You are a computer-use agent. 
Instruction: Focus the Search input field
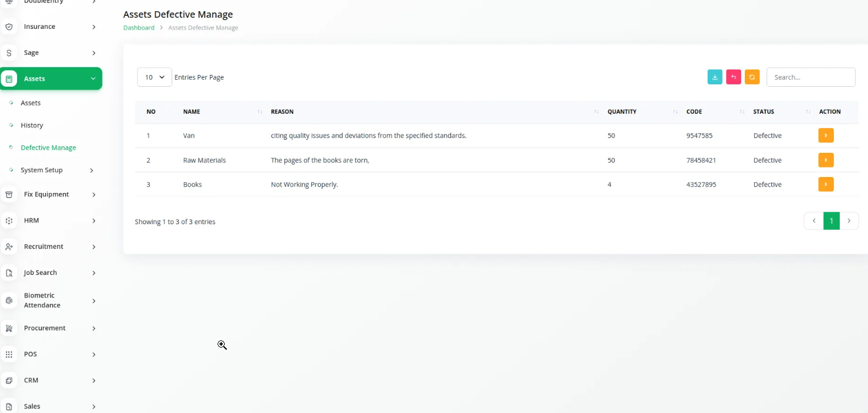pos(811,77)
